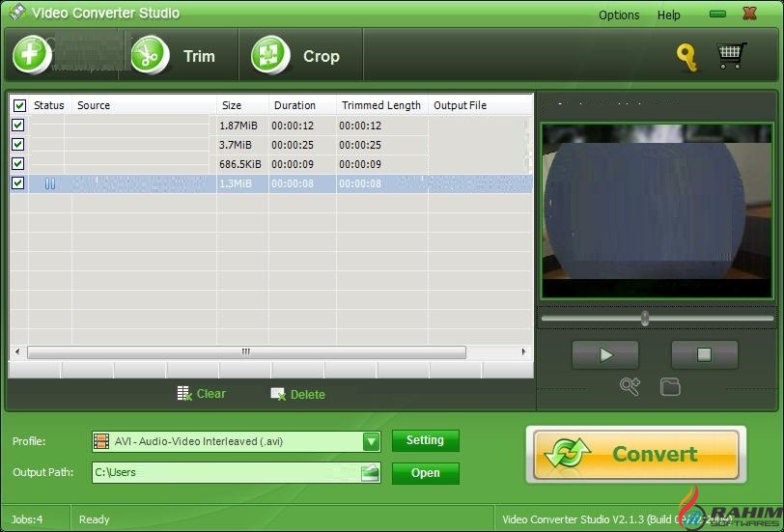Toggle the select-all checkbox in header
The width and height of the screenshot is (784, 532).
pyautogui.click(x=19, y=105)
